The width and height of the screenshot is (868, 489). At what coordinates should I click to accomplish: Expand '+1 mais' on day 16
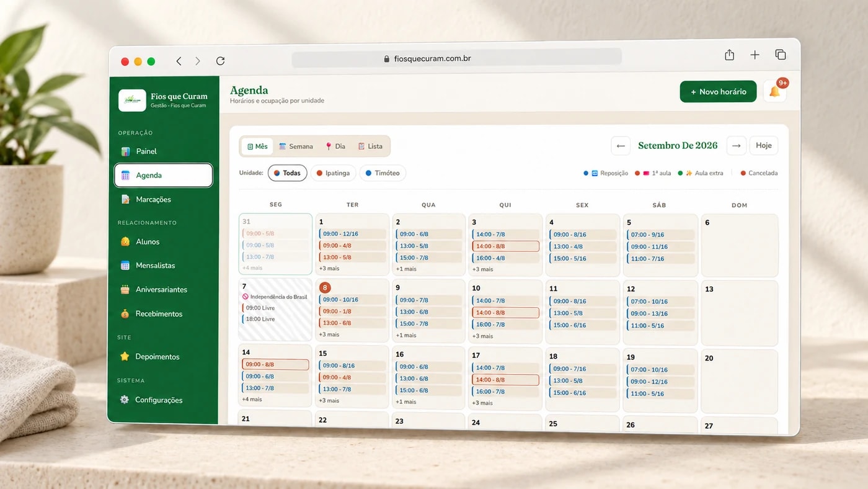(x=406, y=402)
